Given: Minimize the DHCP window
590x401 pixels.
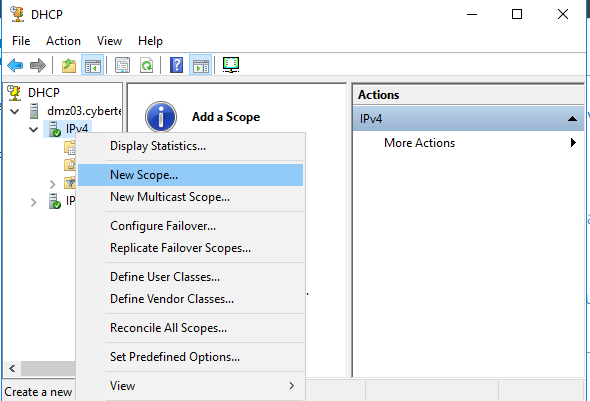Looking at the screenshot, I should click(472, 14).
